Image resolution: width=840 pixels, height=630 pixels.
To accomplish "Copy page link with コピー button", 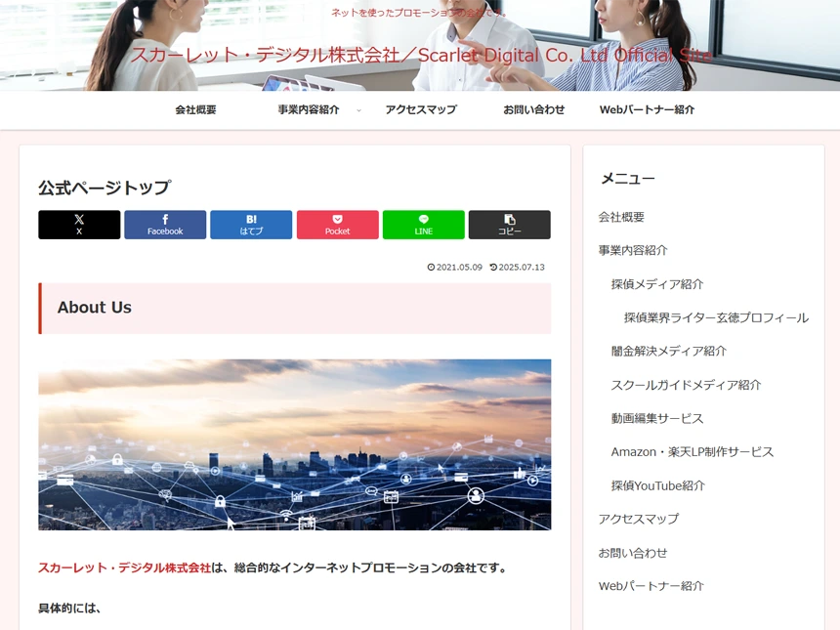I will pyautogui.click(x=509, y=225).
